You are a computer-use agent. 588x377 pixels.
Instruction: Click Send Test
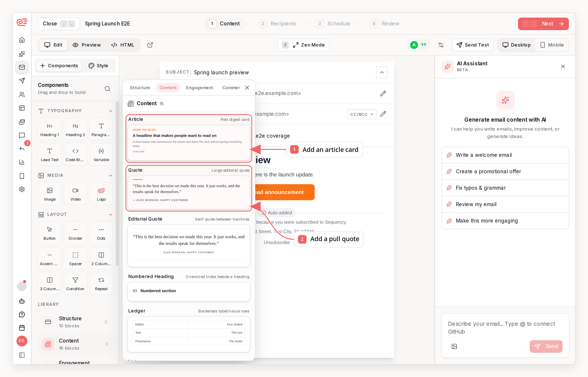click(472, 45)
